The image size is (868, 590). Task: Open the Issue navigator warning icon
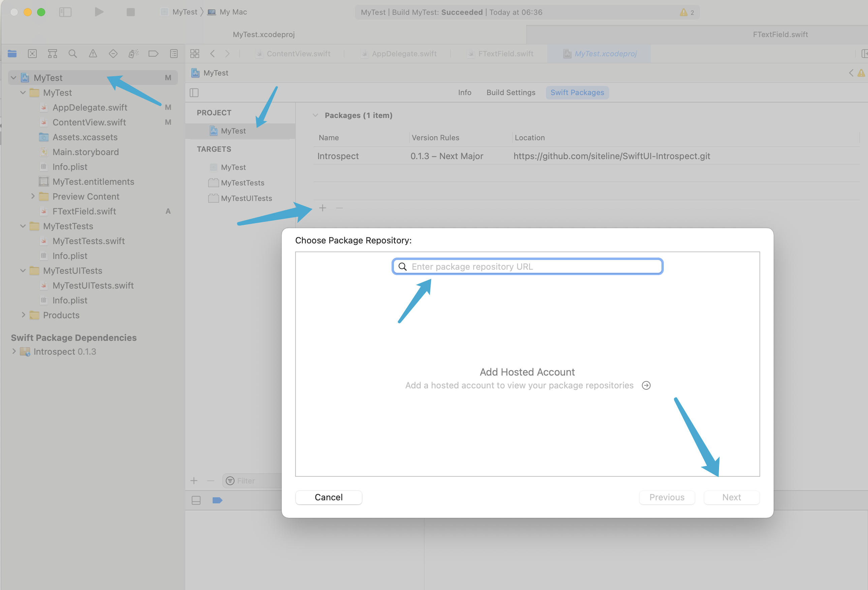[93, 54]
